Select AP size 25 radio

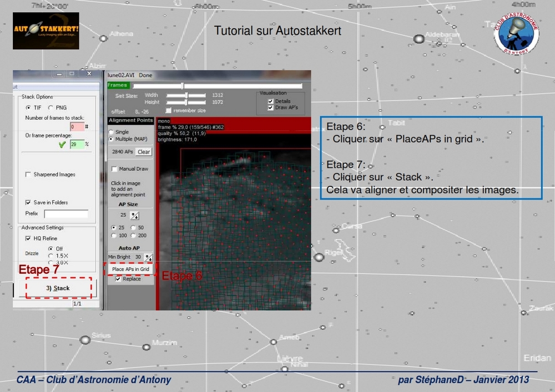click(x=114, y=227)
